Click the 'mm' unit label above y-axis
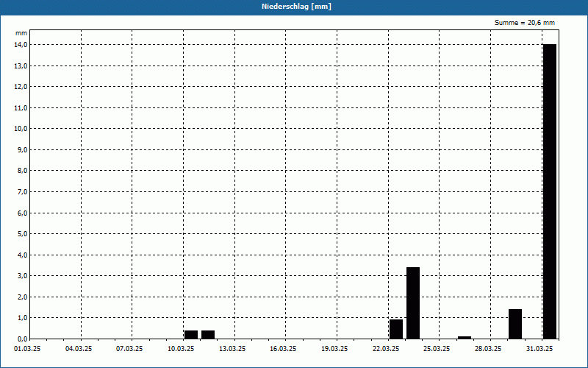Screen dimensions: 588x368 point(21,33)
